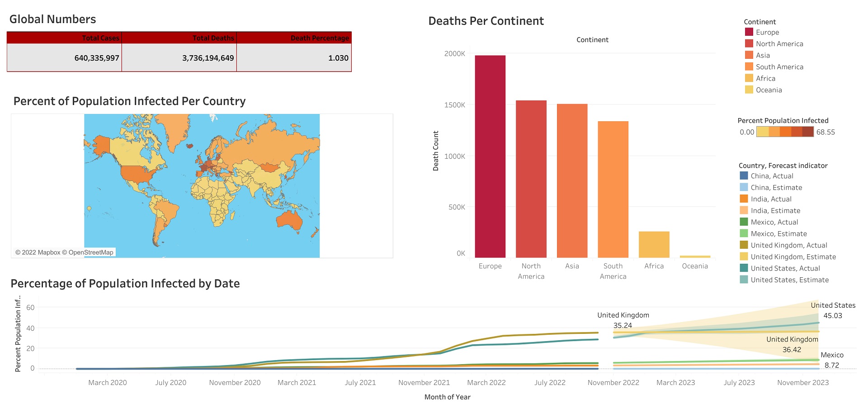Image resolution: width=868 pixels, height=404 pixels.
Task: Click the Asia bar in chart
Action: 572,181
